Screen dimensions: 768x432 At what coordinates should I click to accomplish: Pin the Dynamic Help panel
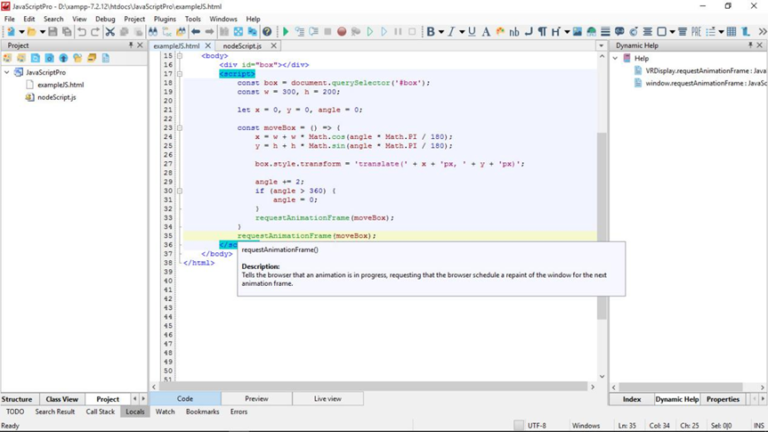750,45
